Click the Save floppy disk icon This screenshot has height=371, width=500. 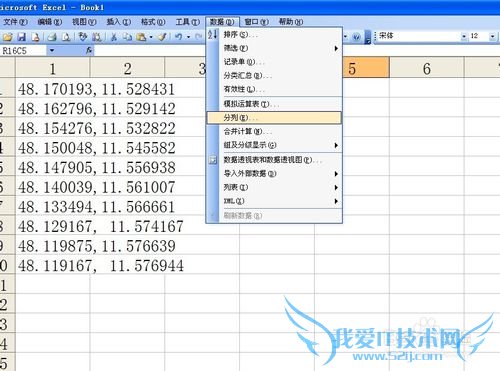(x=22, y=37)
